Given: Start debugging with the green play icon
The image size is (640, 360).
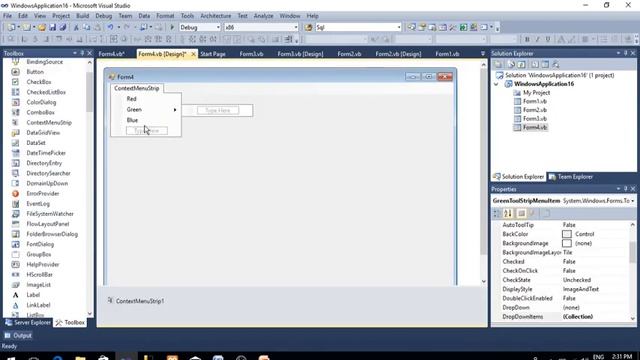Looking at the screenshot, I should [x=172, y=27].
